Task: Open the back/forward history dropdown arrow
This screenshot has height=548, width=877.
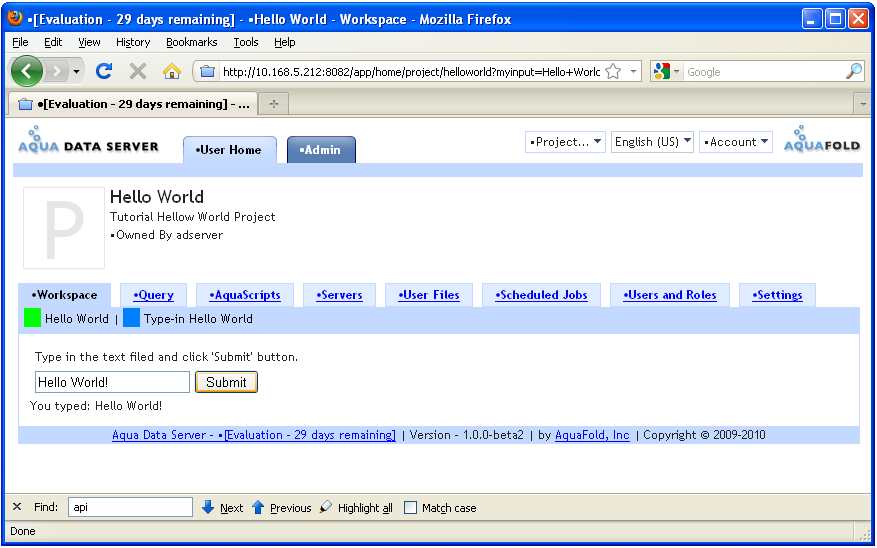Action: click(x=77, y=72)
